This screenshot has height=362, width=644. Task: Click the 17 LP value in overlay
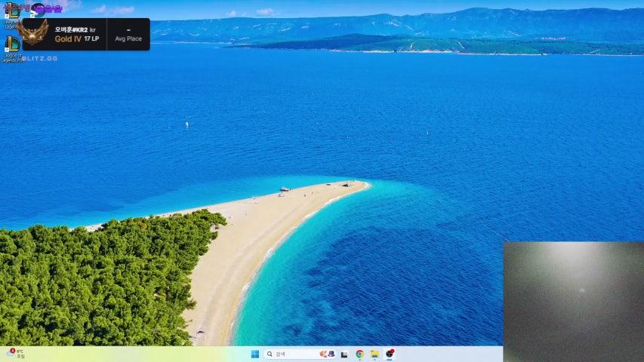tap(91, 38)
